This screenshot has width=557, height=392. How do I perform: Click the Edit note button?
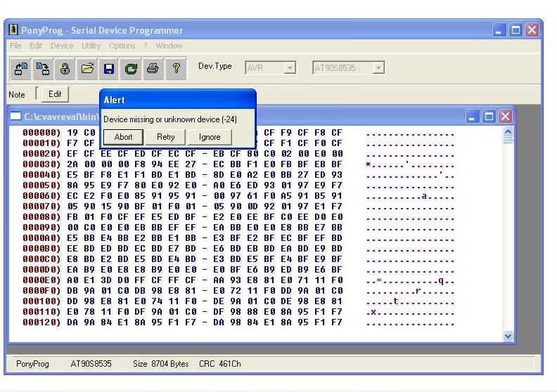click(55, 94)
